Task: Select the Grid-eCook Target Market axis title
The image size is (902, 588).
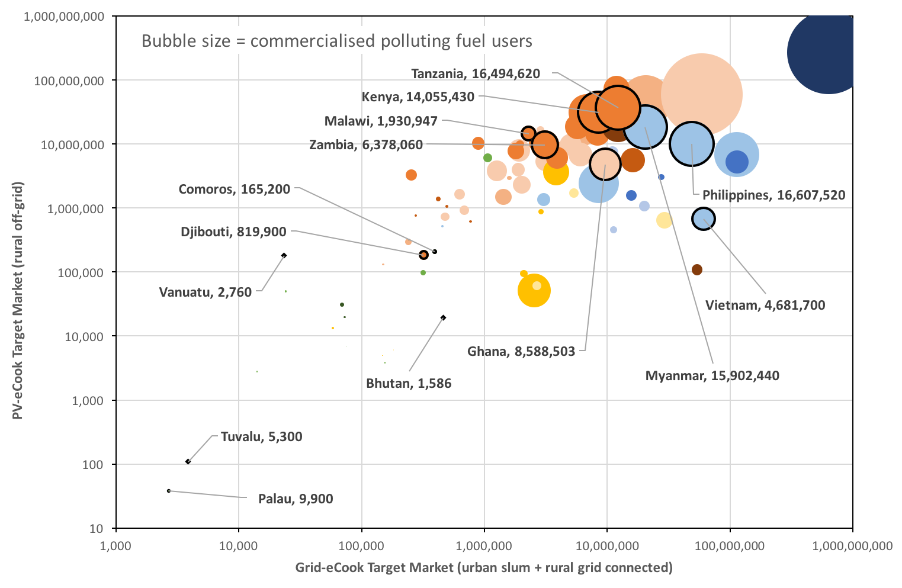Action: pyautogui.click(x=484, y=567)
